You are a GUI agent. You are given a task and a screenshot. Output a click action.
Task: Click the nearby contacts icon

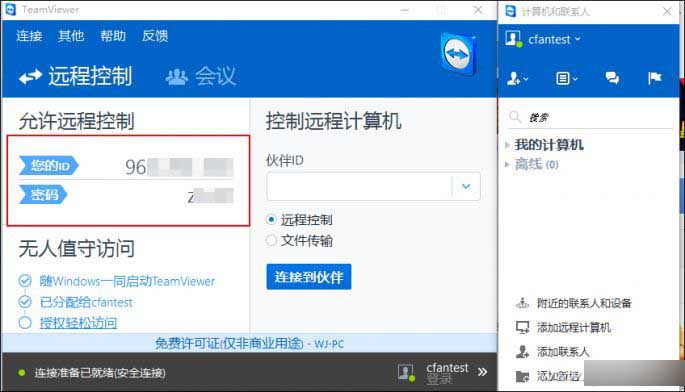coord(522,303)
